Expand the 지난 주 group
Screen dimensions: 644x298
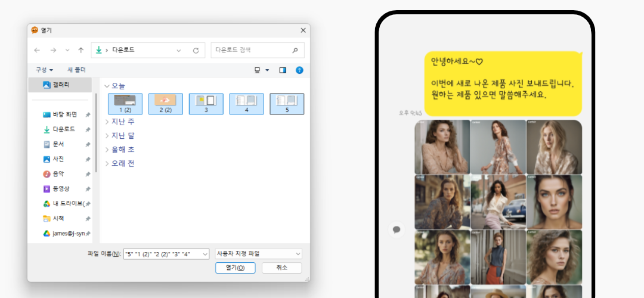coord(107,122)
